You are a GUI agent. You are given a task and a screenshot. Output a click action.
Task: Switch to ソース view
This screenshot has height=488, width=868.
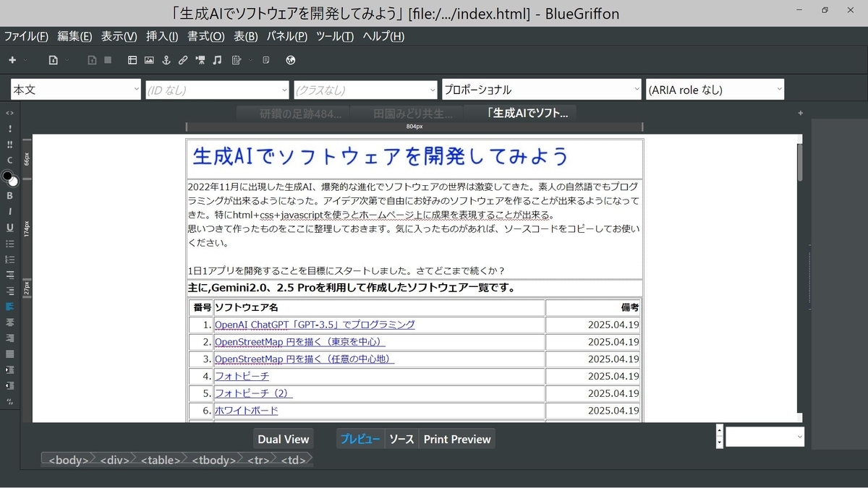pos(401,439)
